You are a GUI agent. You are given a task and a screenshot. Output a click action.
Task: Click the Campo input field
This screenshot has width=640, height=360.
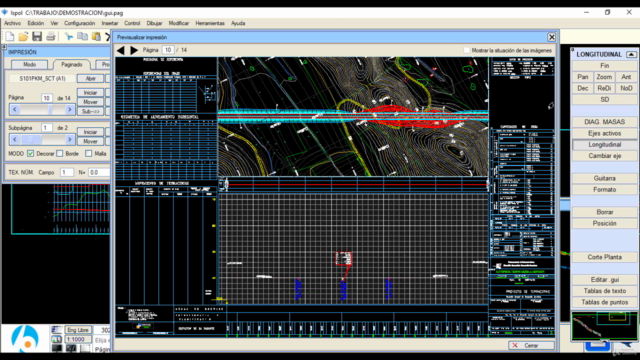pyautogui.click(x=67, y=172)
